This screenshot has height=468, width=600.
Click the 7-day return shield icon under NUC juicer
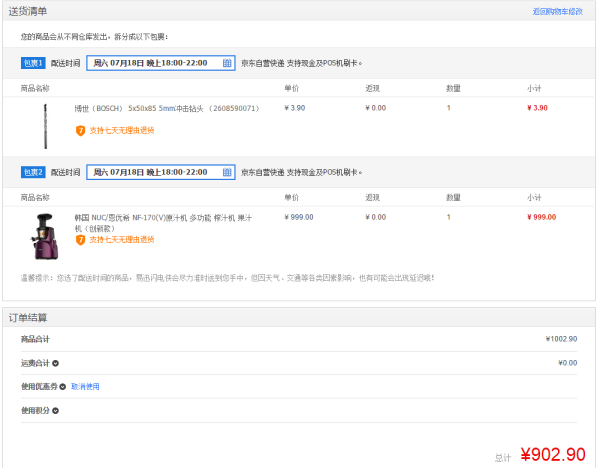[80, 240]
